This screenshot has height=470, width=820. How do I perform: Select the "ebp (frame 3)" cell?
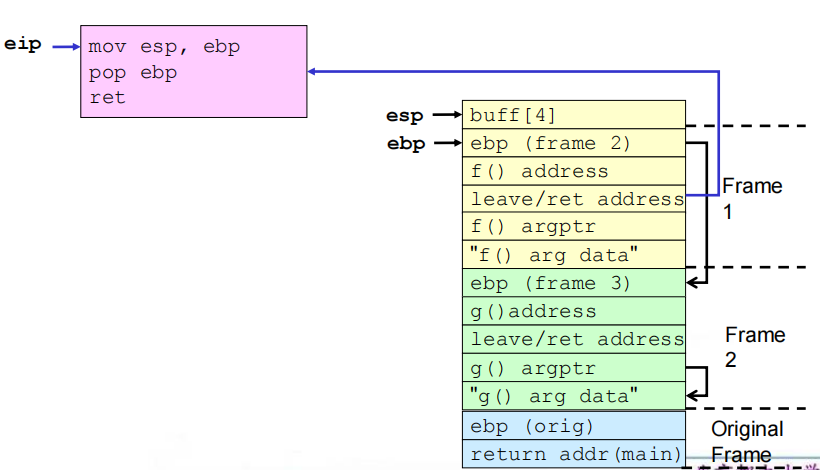point(573,283)
